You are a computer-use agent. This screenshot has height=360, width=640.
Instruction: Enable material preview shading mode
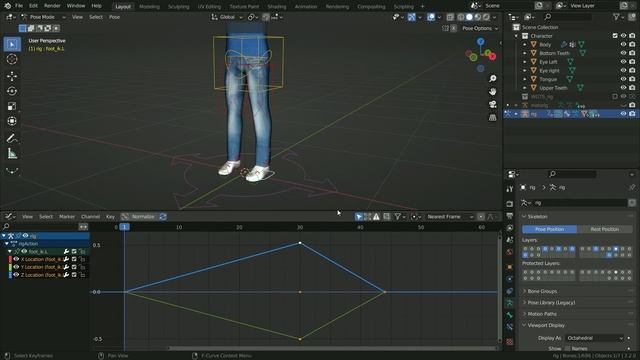point(478,17)
